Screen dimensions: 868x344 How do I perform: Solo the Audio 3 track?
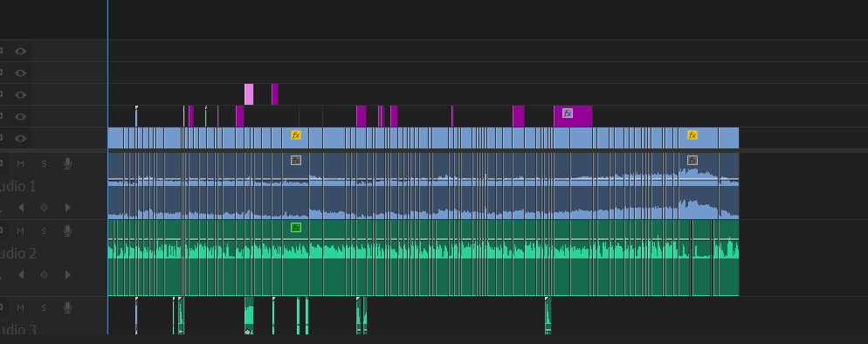pyautogui.click(x=44, y=307)
